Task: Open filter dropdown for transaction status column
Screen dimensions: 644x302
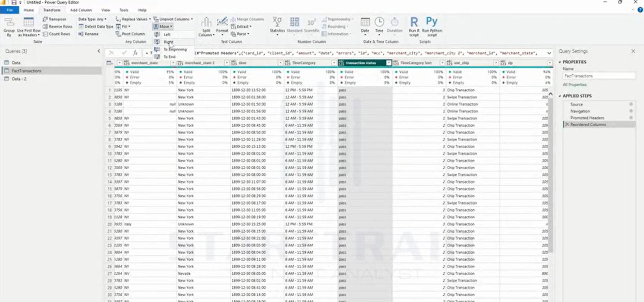Action: (x=388, y=63)
